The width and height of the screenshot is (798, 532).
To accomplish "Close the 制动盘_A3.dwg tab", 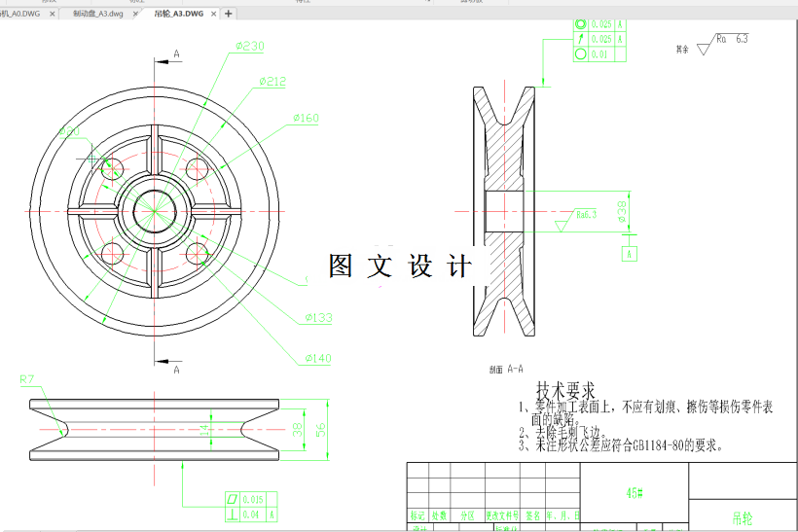I will [x=135, y=14].
